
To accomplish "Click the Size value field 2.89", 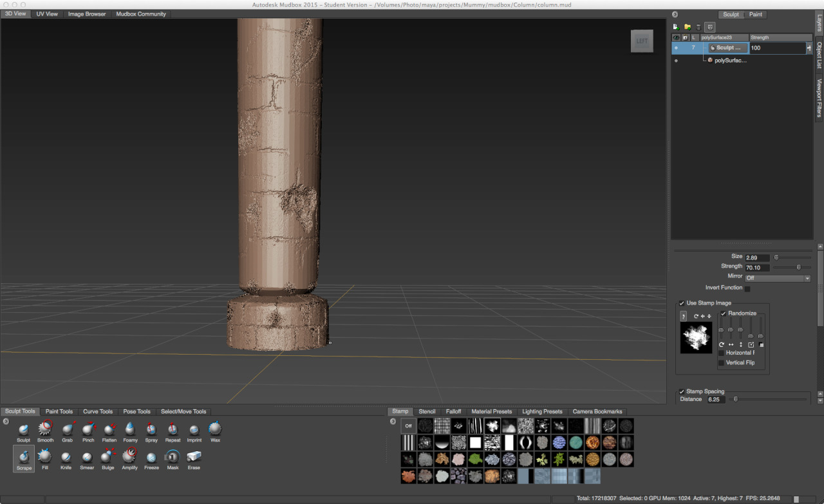I will (x=757, y=257).
